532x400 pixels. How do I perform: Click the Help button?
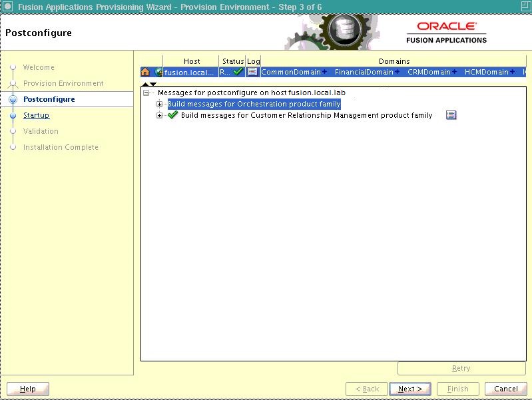point(28,389)
